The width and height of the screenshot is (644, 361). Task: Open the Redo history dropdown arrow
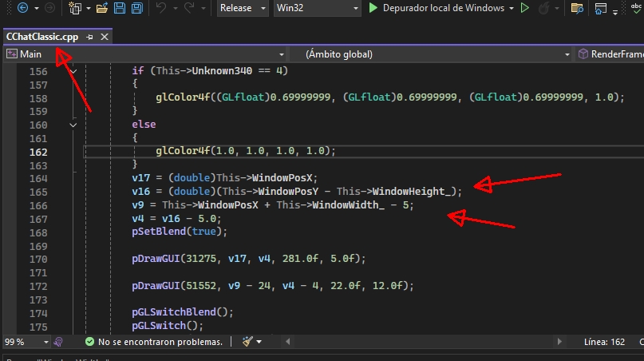point(203,8)
